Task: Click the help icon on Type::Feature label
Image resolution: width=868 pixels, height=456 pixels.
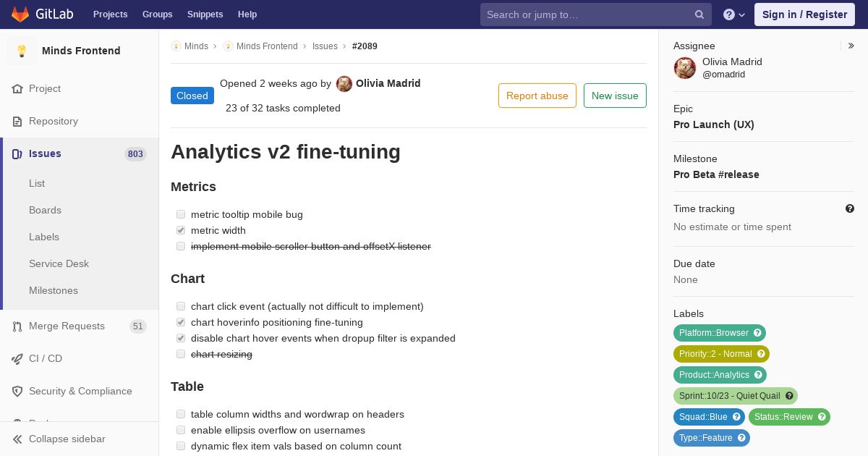Action: (x=741, y=438)
